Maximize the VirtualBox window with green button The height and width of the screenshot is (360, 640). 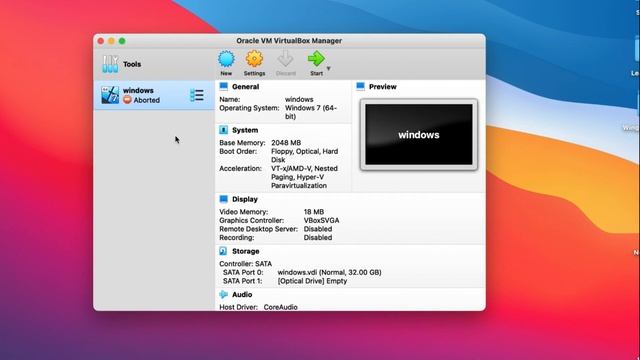coord(122,41)
